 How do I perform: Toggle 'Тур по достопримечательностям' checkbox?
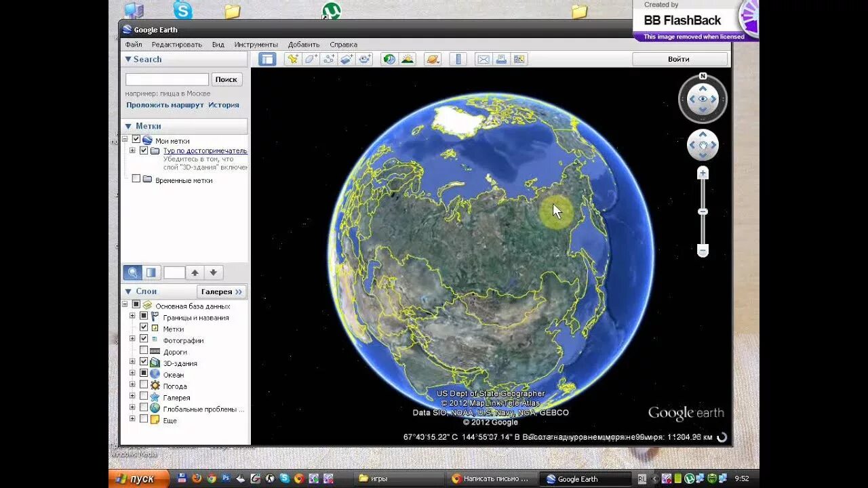click(x=144, y=150)
